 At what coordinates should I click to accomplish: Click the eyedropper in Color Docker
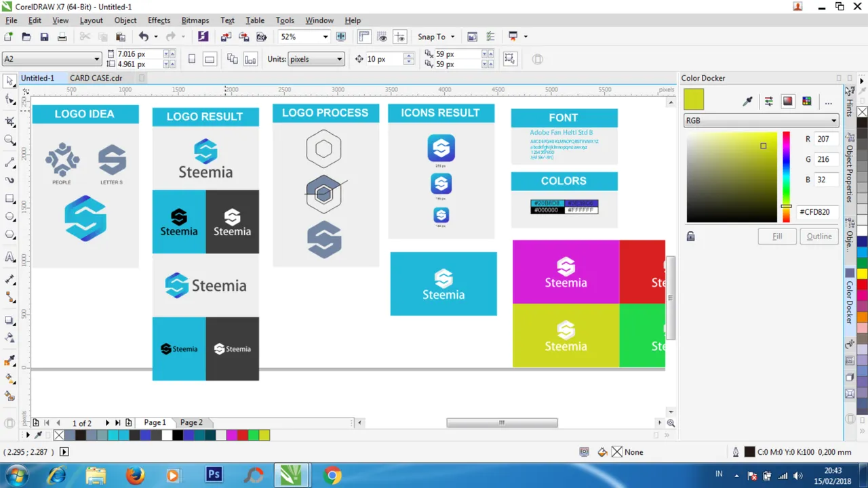(747, 101)
